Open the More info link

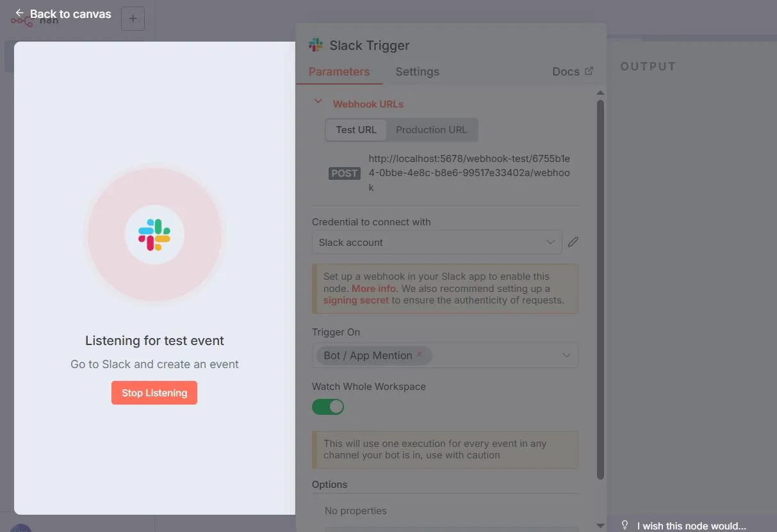373,288
